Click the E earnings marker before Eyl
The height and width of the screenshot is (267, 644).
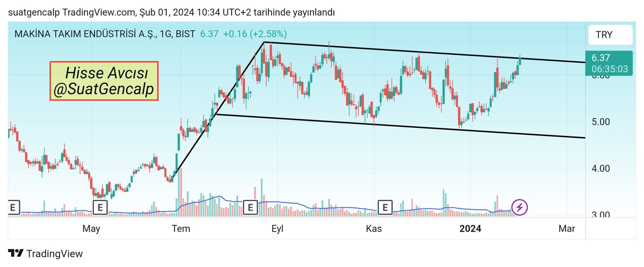point(250,206)
